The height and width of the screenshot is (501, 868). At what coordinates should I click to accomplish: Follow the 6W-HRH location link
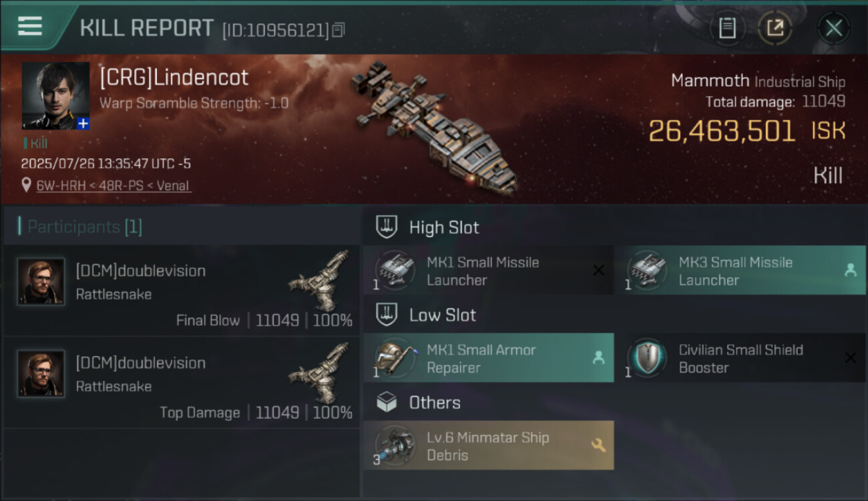(114, 186)
